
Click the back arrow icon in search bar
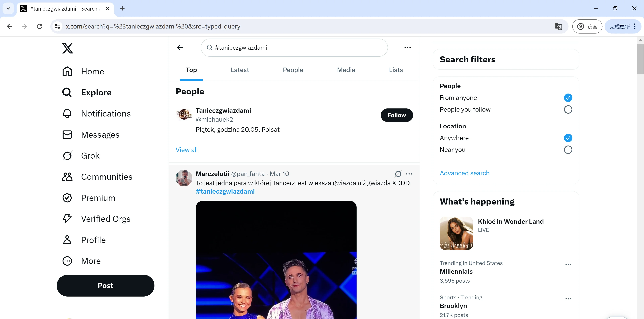click(x=180, y=48)
